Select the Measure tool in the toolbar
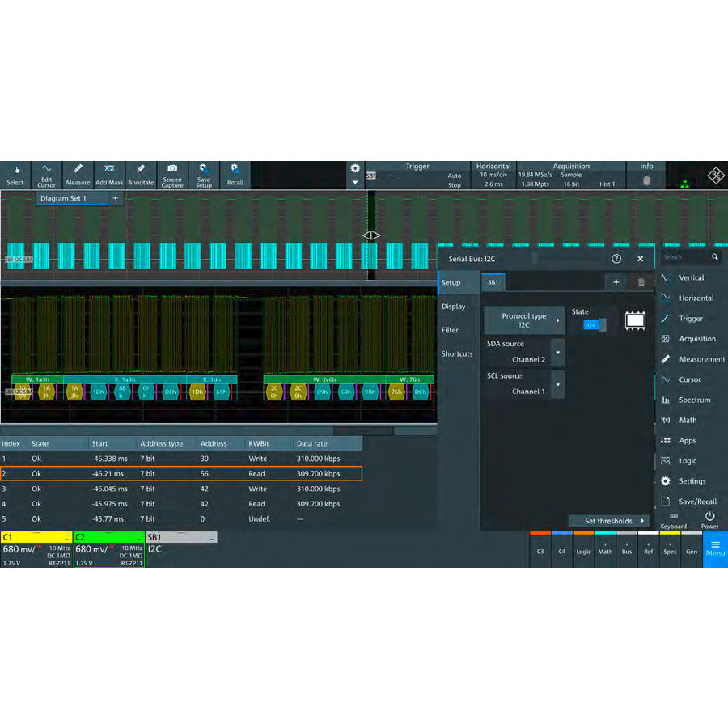The image size is (728, 728). pos(78,176)
